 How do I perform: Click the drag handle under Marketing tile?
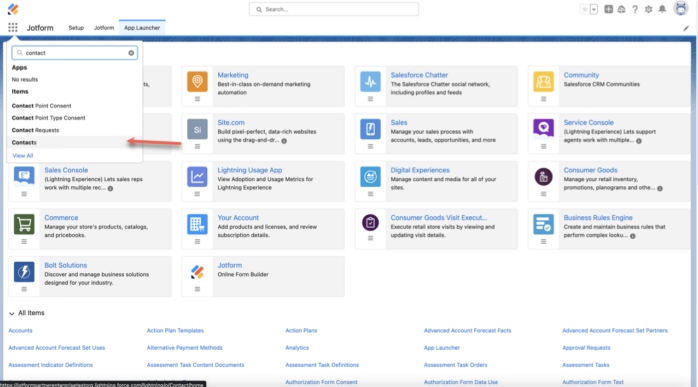click(197, 99)
